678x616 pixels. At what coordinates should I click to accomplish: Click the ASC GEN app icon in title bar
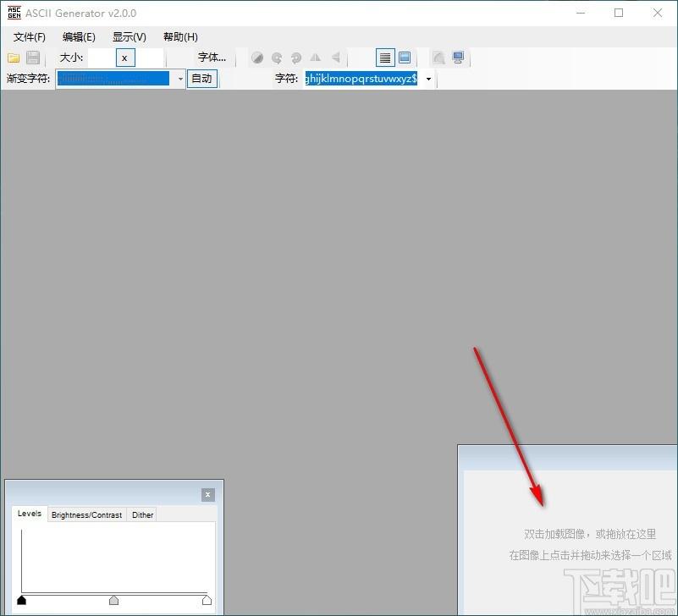(14, 13)
